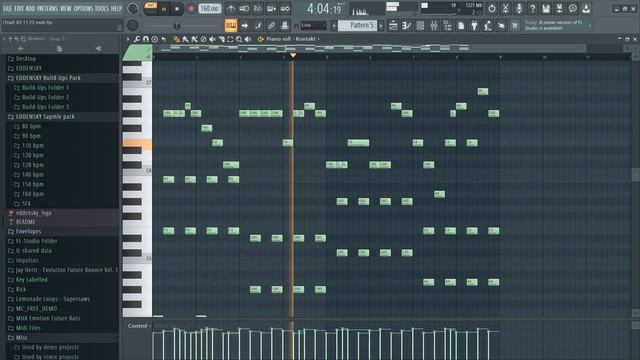640x360 pixels.
Task: Click the newer version available notice
Action: pos(557,25)
